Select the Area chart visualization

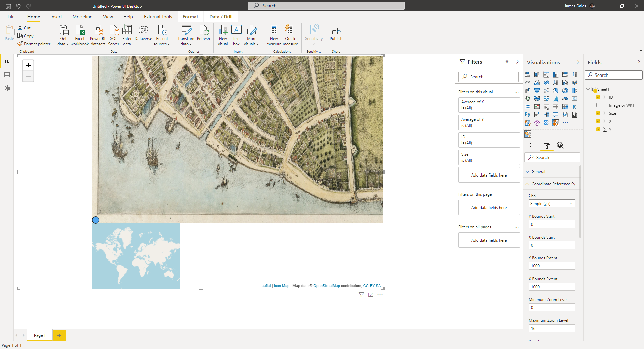(537, 83)
